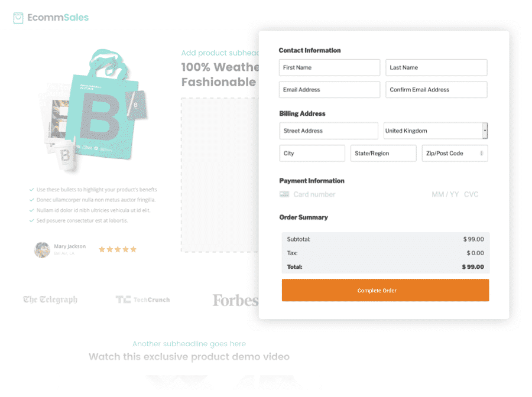Open the United Kingdom country dropdown
Image resolution: width=532 pixels, height=397 pixels.
[436, 131]
